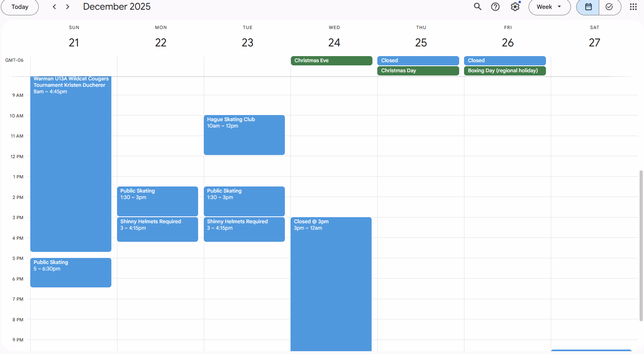Open Closed @ 3pm event
The image size is (644, 354).
pyautogui.click(x=331, y=283)
